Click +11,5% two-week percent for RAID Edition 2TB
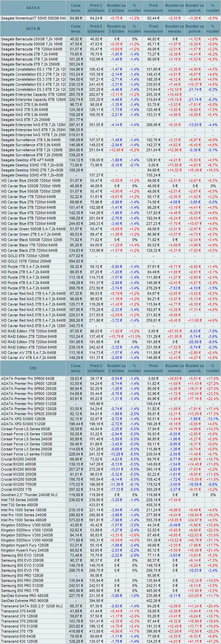This screenshot has height=644, width=221. [x=134, y=336]
